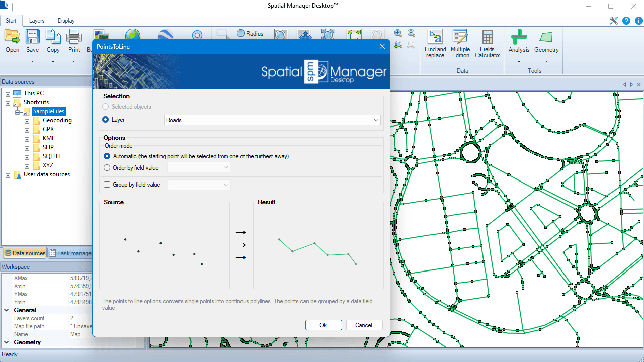Collapse the General properties section
The width and height of the screenshot is (644, 362).
click(x=6, y=310)
